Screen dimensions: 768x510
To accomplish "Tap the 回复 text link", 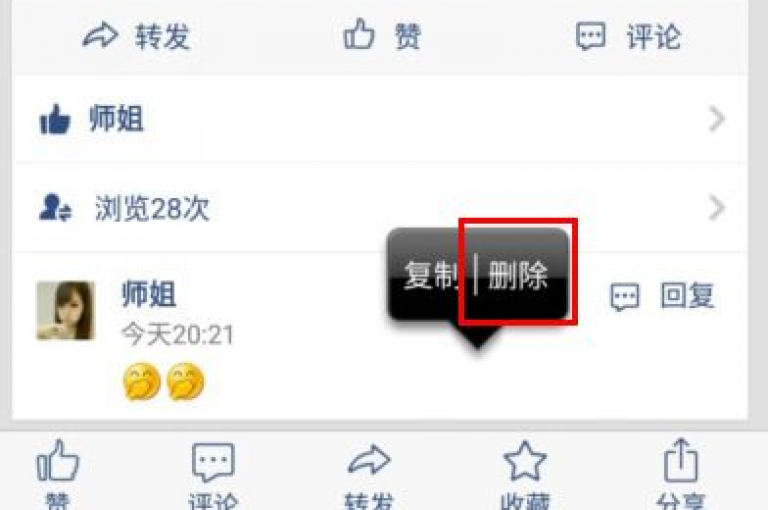I will click(x=687, y=295).
